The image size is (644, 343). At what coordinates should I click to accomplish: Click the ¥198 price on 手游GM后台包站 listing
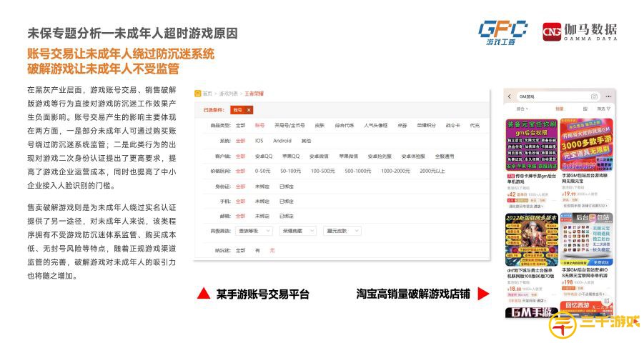[x=568, y=282]
